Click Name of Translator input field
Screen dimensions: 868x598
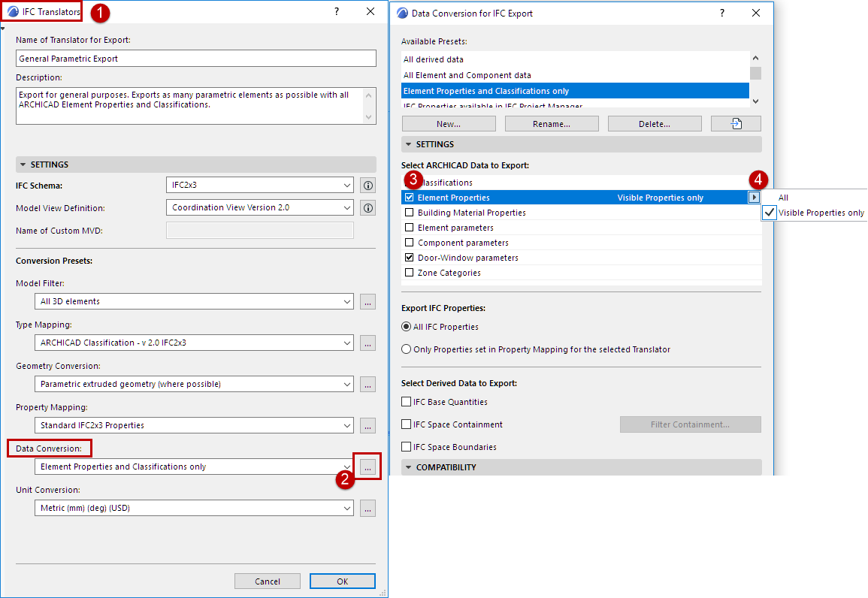click(196, 59)
